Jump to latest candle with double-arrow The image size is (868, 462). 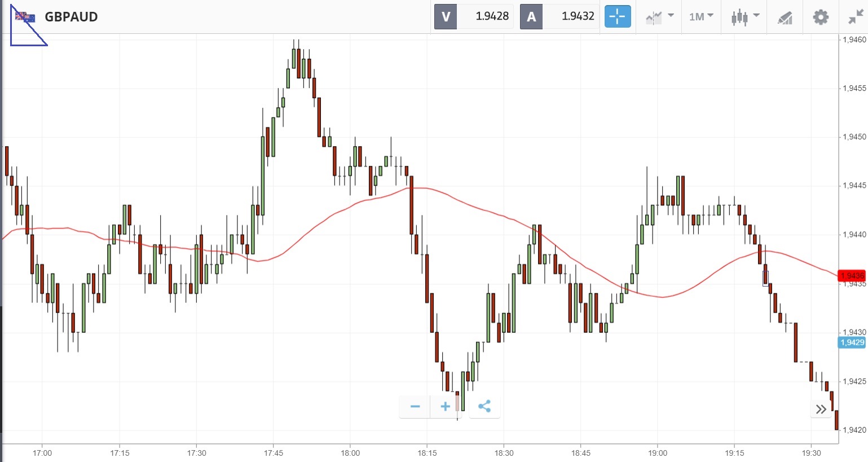click(x=821, y=409)
